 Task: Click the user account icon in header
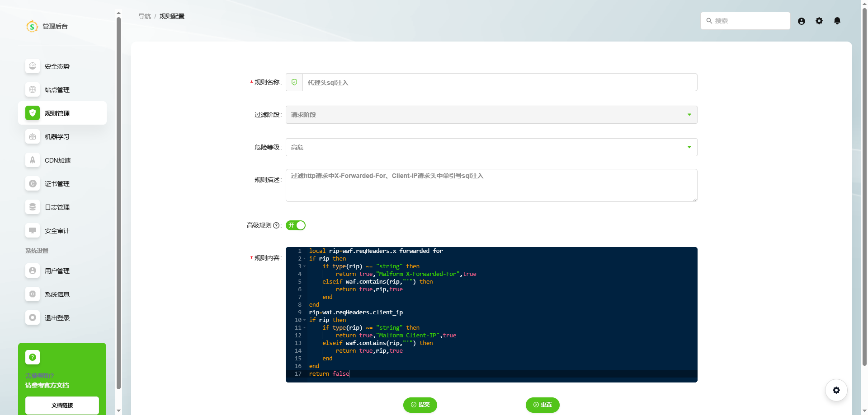802,21
